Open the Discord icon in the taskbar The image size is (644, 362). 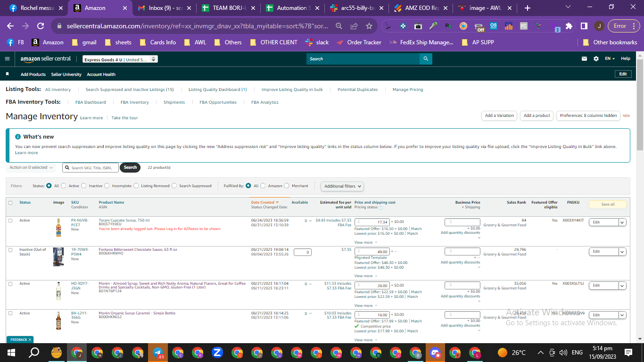[435, 353]
